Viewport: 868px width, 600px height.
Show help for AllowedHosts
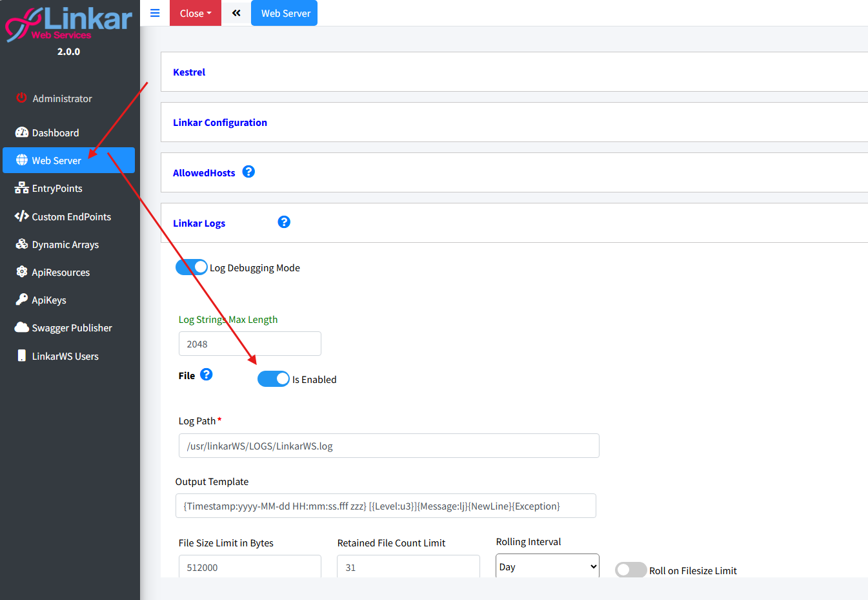pyautogui.click(x=248, y=172)
